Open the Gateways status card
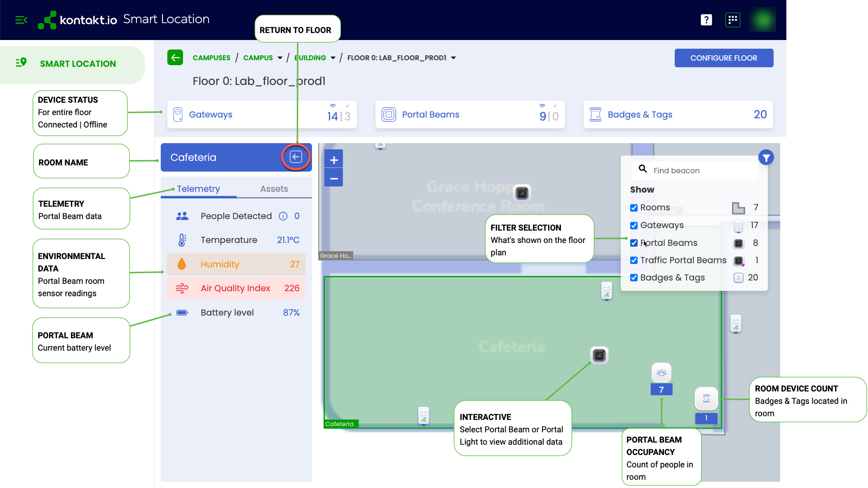 pyautogui.click(x=262, y=115)
